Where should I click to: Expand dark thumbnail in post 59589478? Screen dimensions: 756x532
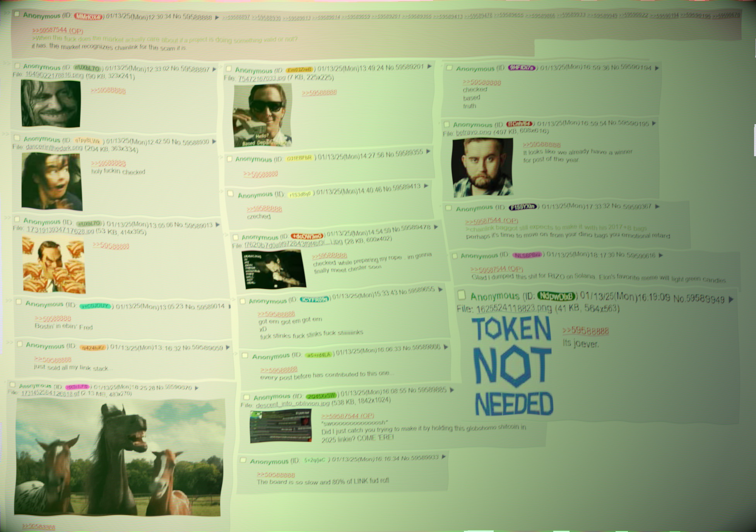coord(274,269)
